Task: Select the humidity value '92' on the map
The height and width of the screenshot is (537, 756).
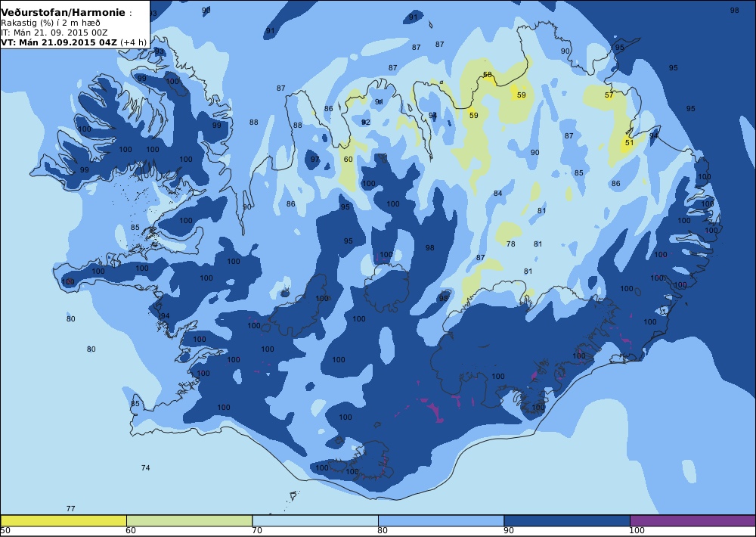Action: coord(366,123)
